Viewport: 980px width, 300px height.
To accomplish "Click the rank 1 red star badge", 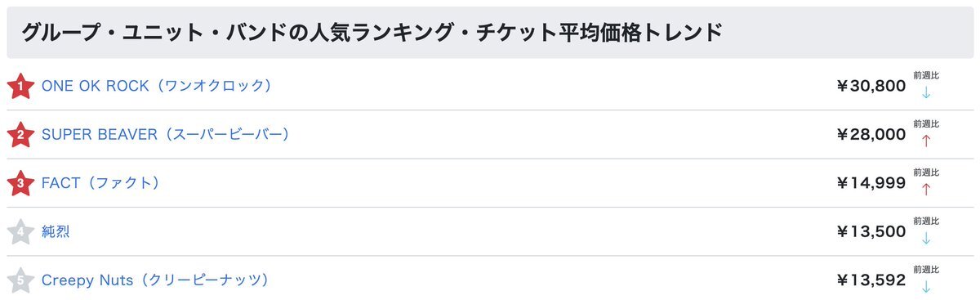I will tap(20, 86).
